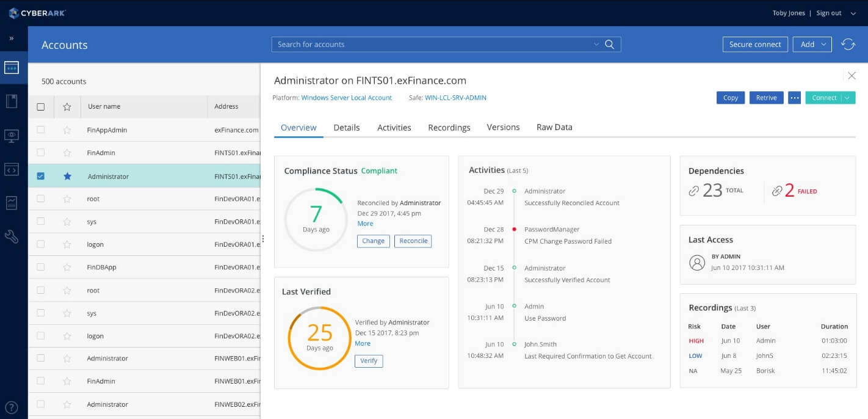This screenshot has width=868, height=419.
Task: Star the FinAdmin FINTS01 account
Action: tap(67, 153)
